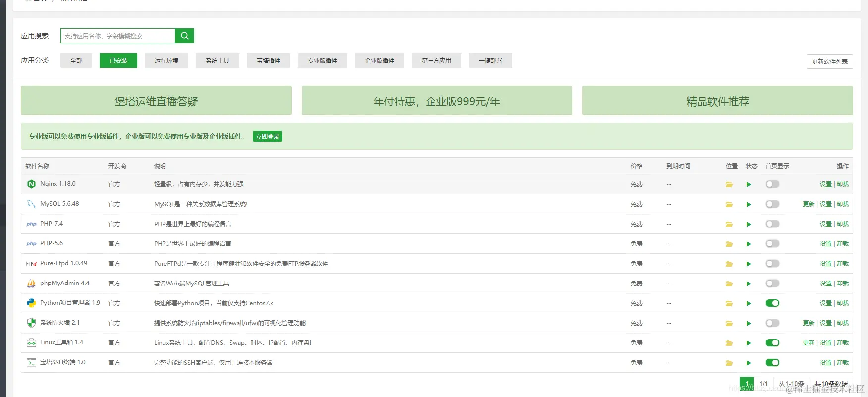Select the 全部 category tab
Viewport: 868px width, 397px height.
point(76,60)
